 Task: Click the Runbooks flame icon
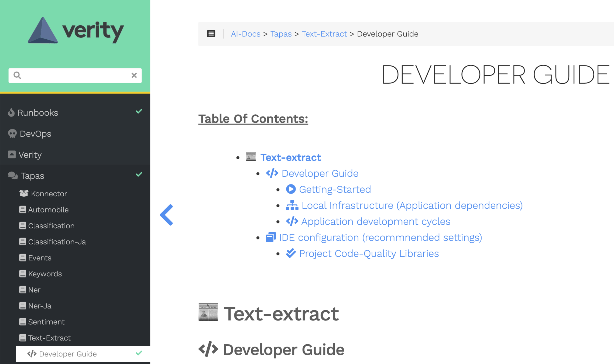click(x=11, y=112)
